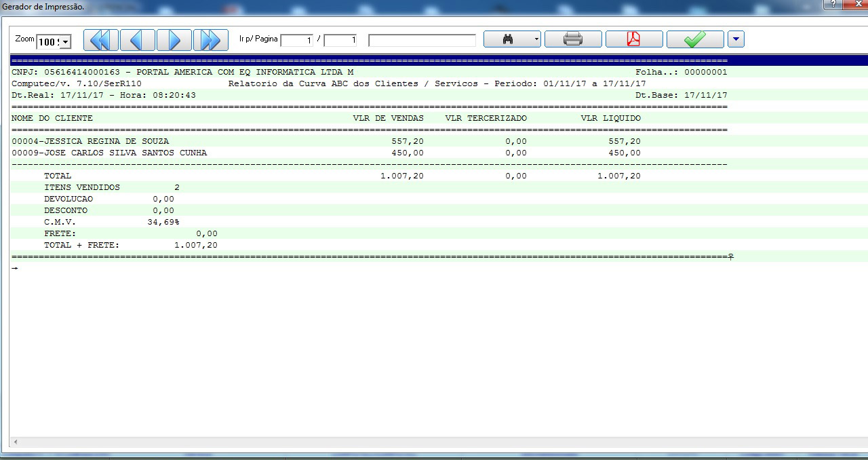Open the Zoom percentage dropdown
Screen dimensions: 868x460
(65, 42)
